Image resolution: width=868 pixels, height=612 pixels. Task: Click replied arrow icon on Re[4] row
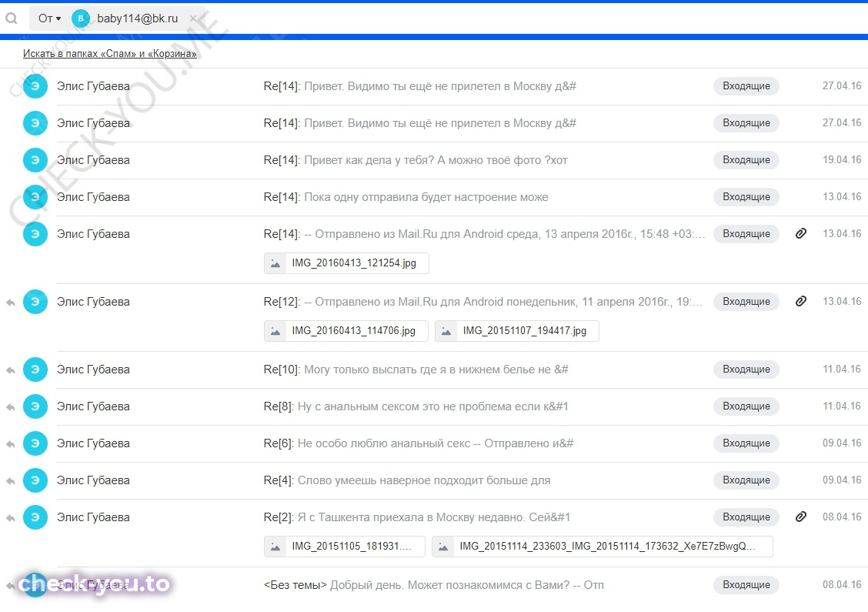click(10, 480)
